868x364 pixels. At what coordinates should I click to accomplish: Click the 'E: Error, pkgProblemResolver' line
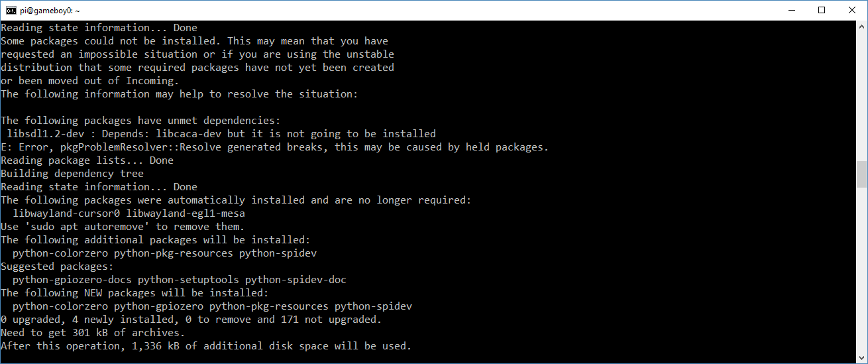275,147
